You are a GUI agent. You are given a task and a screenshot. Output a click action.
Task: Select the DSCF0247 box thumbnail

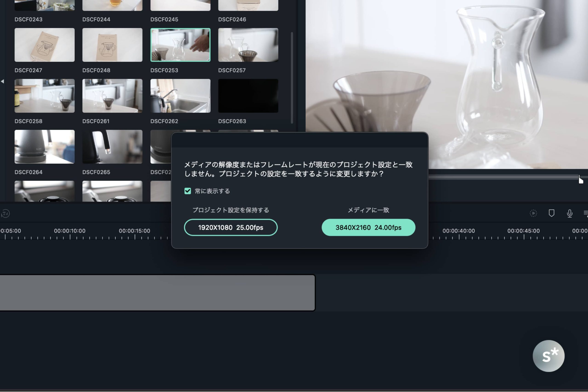[45, 45]
